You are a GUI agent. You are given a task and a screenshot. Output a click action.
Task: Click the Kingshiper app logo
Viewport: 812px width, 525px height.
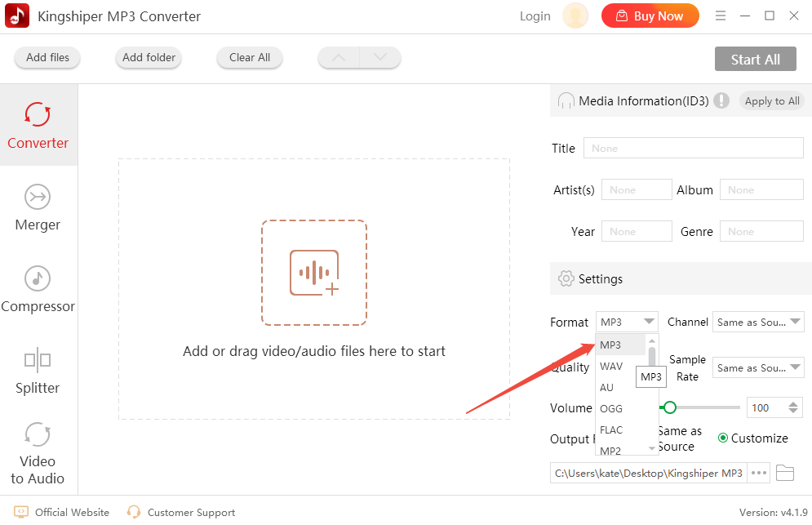pos(17,16)
